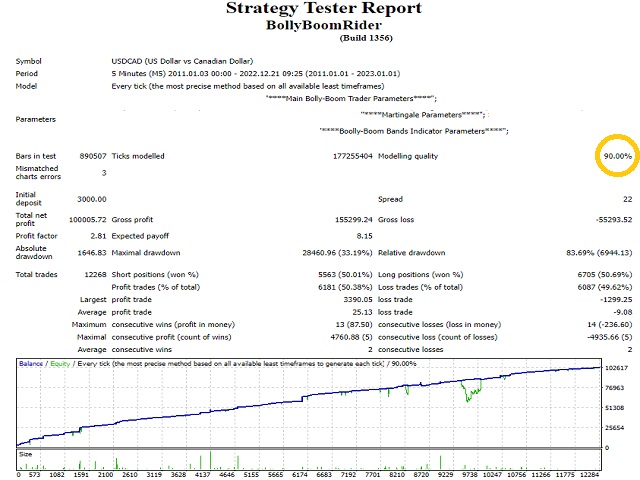This screenshot has width=640, height=480.
Task: Click the Symbol row label
Action: pos(28,61)
